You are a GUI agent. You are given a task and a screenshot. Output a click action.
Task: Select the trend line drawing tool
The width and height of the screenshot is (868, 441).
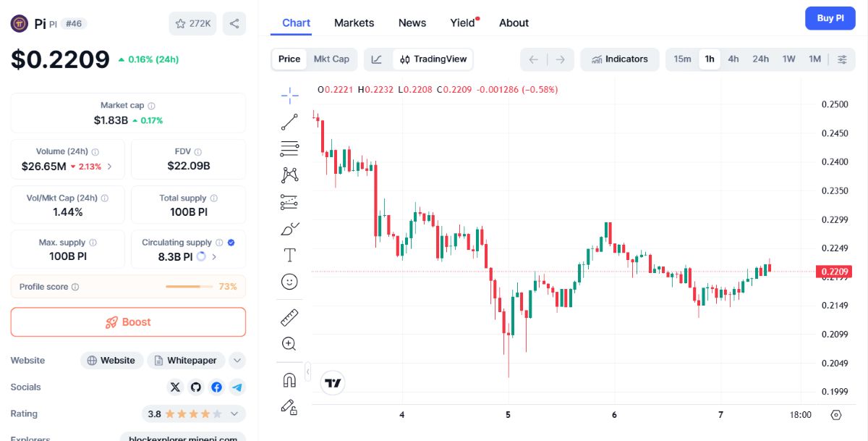tap(289, 122)
